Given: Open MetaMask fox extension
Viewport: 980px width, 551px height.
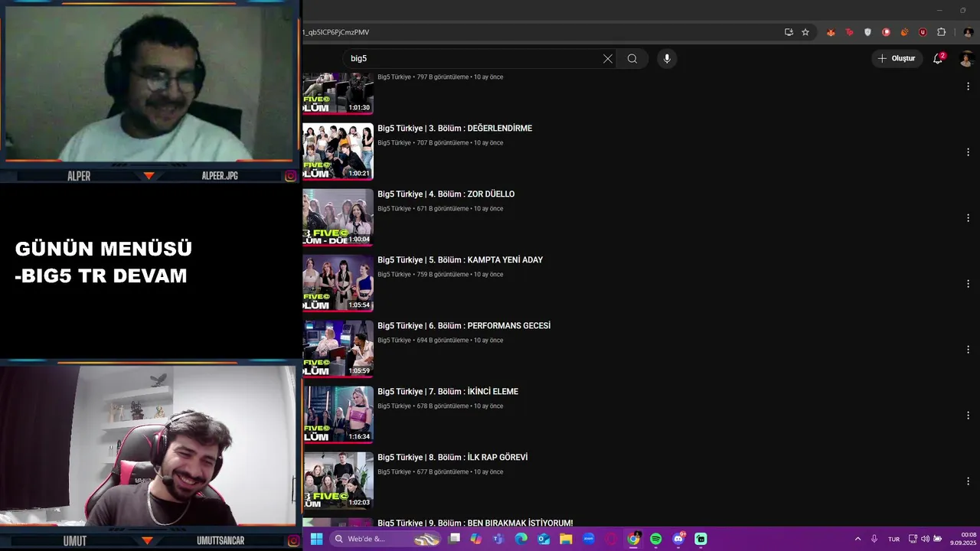Looking at the screenshot, I should (831, 32).
